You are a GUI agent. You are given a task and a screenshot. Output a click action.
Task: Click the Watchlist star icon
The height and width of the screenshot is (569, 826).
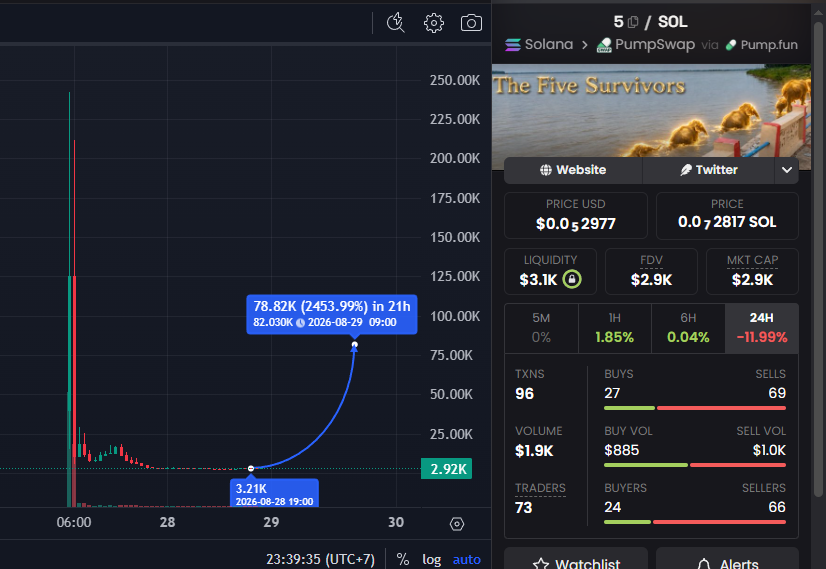(540, 564)
